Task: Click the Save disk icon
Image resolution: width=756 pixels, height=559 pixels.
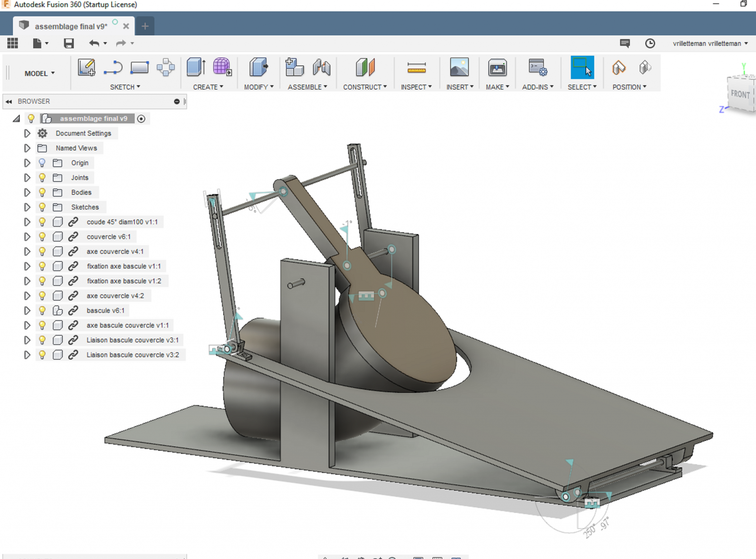Action: tap(69, 44)
